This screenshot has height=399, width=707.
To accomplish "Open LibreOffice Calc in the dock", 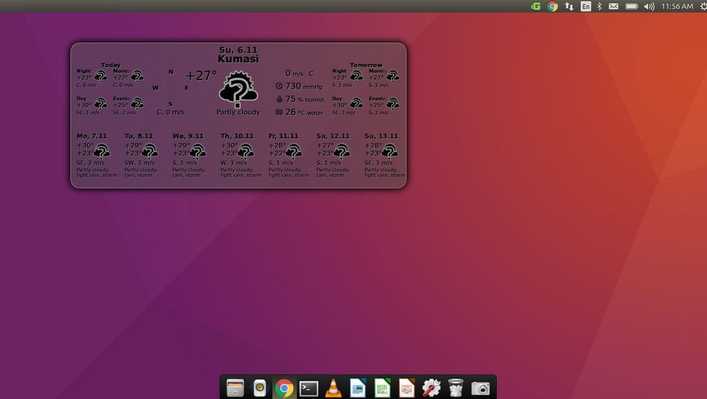I will (382, 388).
